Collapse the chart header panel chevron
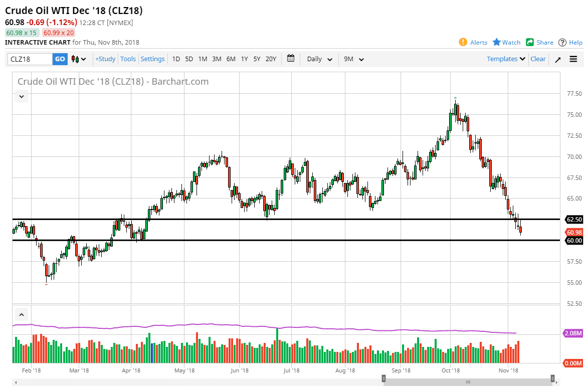 click(x=21, y=96)
